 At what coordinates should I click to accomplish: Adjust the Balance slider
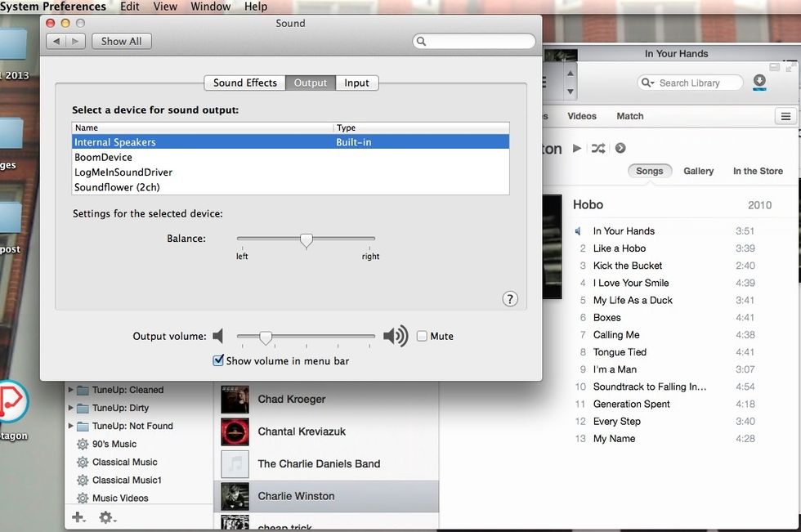[x=307, y=239]
